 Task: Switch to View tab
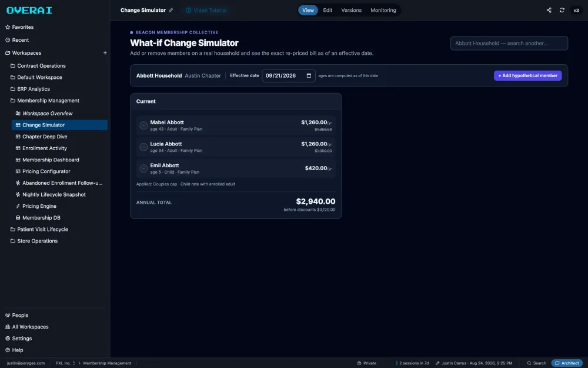(308, 10)
